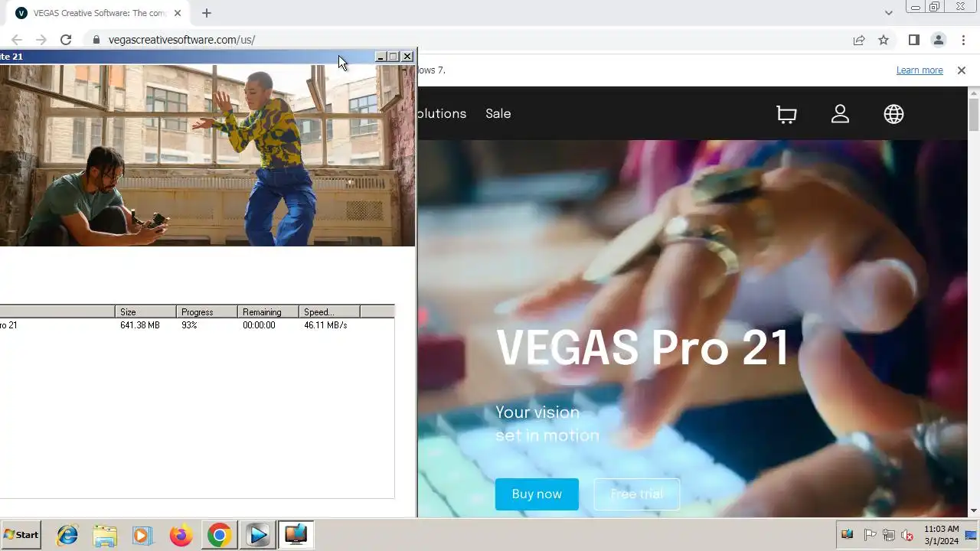The width and height of the screenshot is (980, 551).
Task: Sort downloads by the Progress column header
Action: (207, 312)
